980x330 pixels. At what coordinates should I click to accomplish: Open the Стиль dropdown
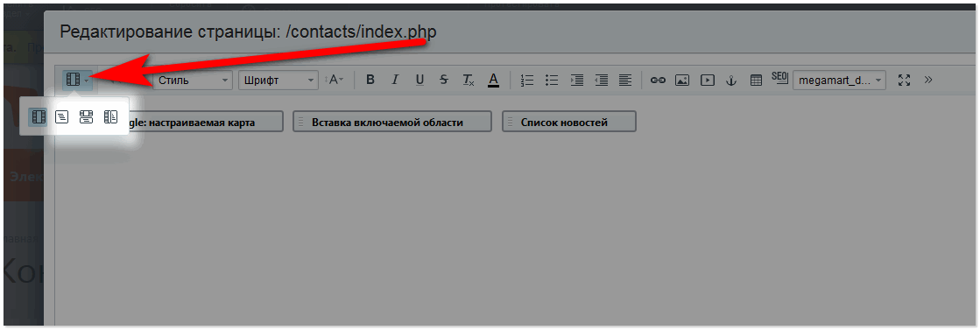[x=193, y=80]
